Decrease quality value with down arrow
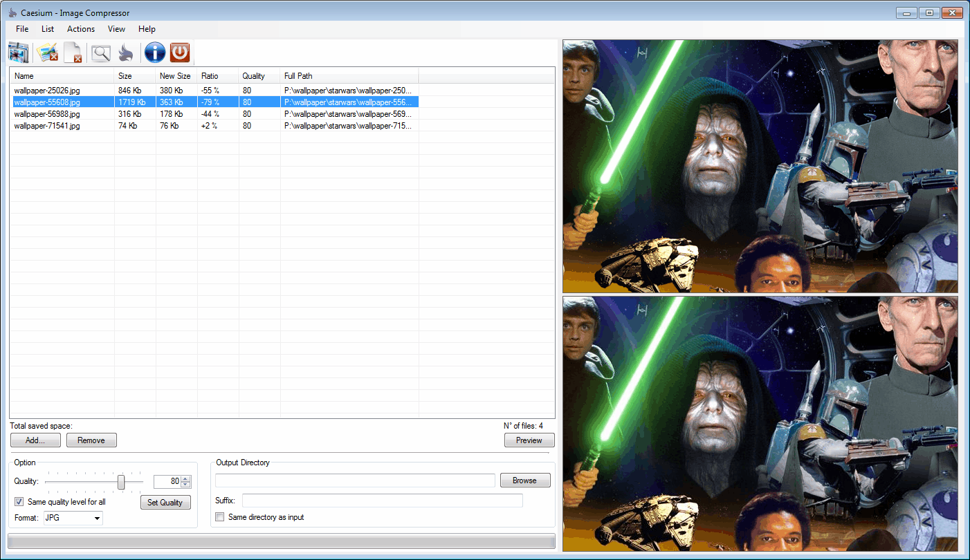 [x=185, y=485]
